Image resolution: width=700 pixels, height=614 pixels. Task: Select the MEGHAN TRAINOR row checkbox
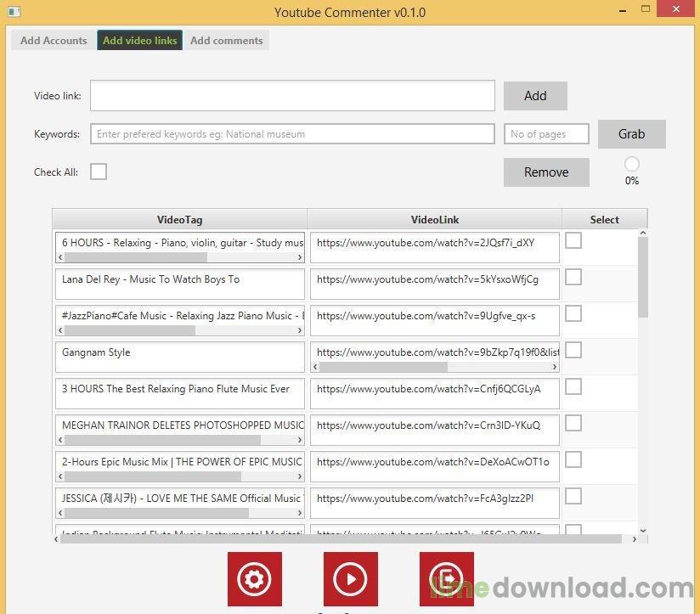[573, 424]
